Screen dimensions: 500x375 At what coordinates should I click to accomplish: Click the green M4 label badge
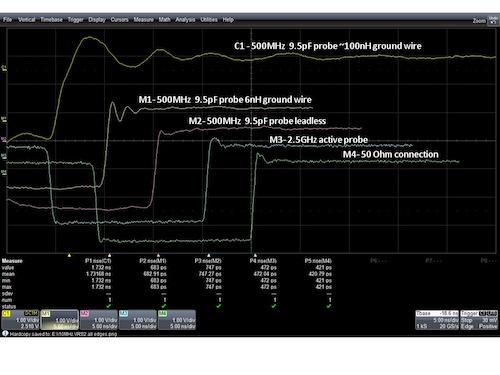pos(163,314)
